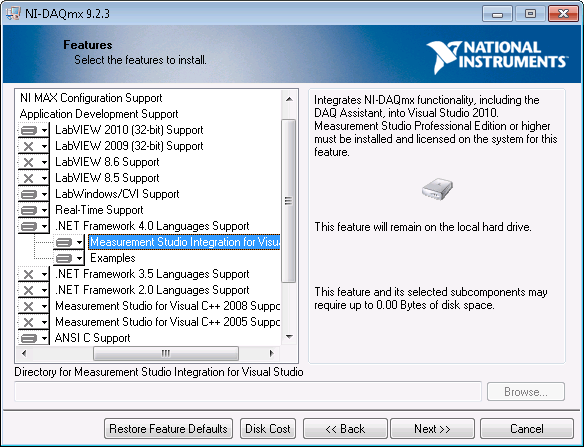The height and width of the screenshot is (447, 584).
Task: Open install-state dropdown for .NET Framework 2.0 Languages Support
Action: tap(33, 291)
